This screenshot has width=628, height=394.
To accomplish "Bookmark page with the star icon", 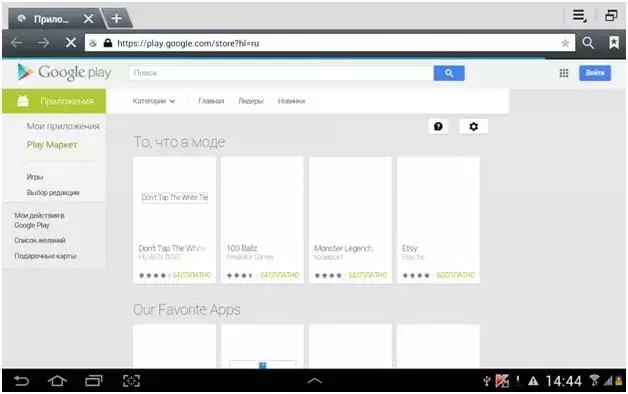I will [565, 43].
